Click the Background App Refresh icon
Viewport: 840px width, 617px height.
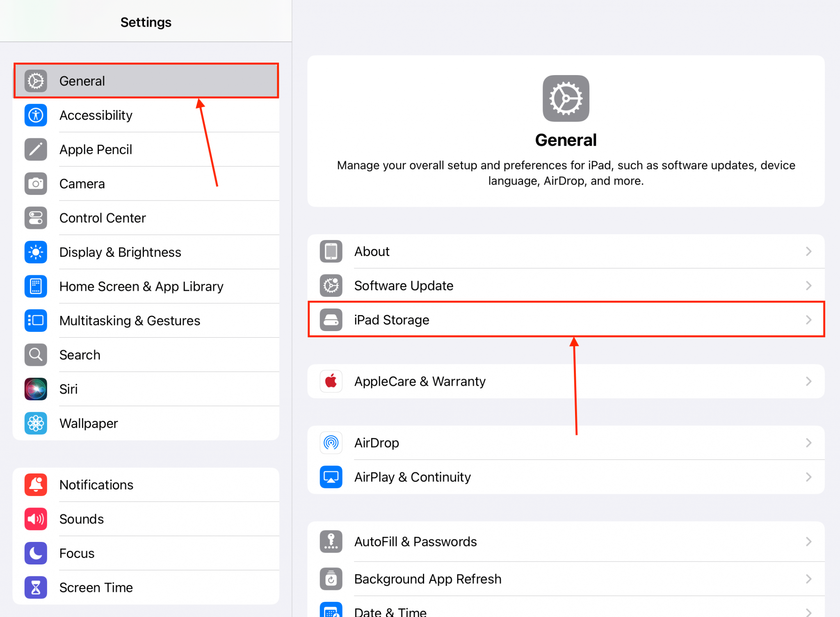[331, 578]
